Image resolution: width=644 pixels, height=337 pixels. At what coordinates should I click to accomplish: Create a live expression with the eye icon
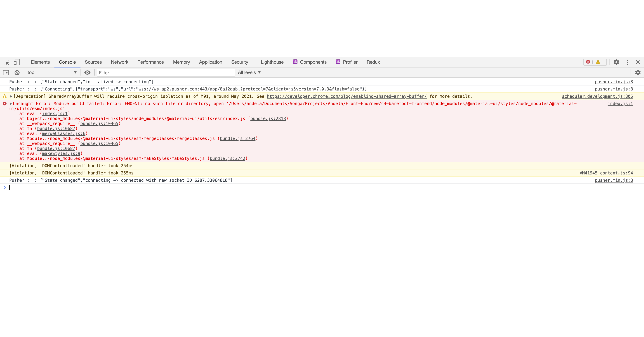tap(87, 72)
